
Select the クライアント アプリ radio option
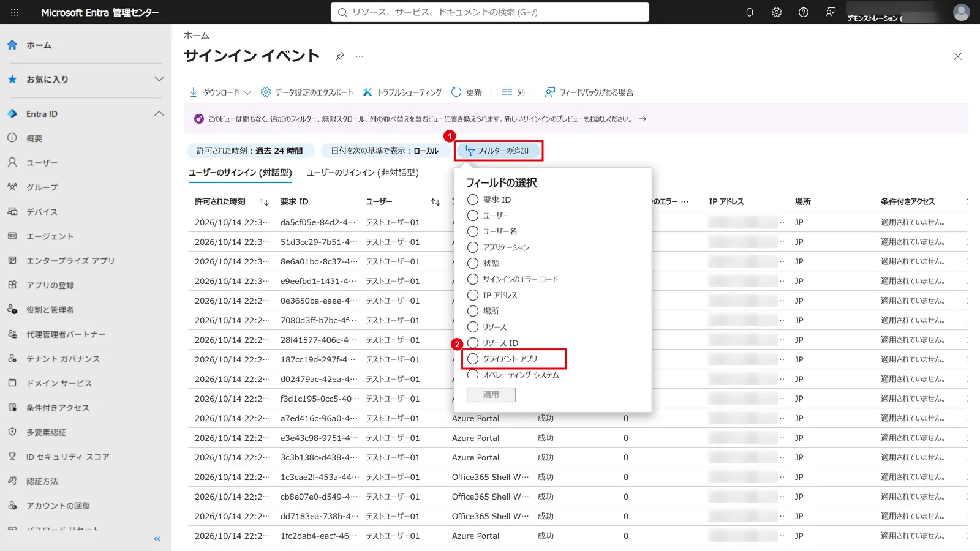[x=473, y=359]
